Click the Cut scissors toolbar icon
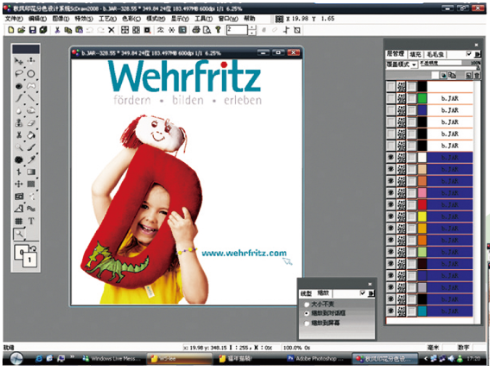This screenshot has width=490, height=366. pos(57,30)
